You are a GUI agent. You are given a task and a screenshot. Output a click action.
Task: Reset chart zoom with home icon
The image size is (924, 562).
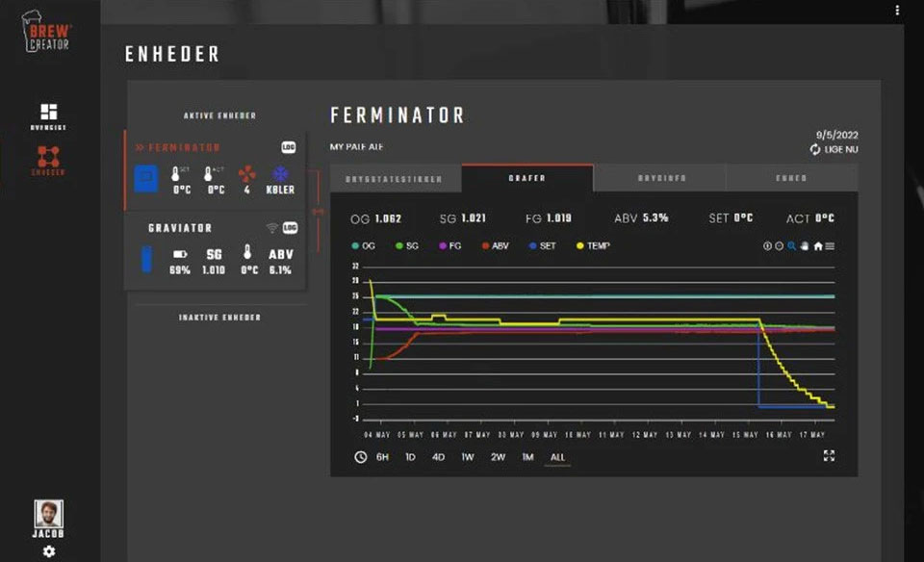[x=817, y=246]
